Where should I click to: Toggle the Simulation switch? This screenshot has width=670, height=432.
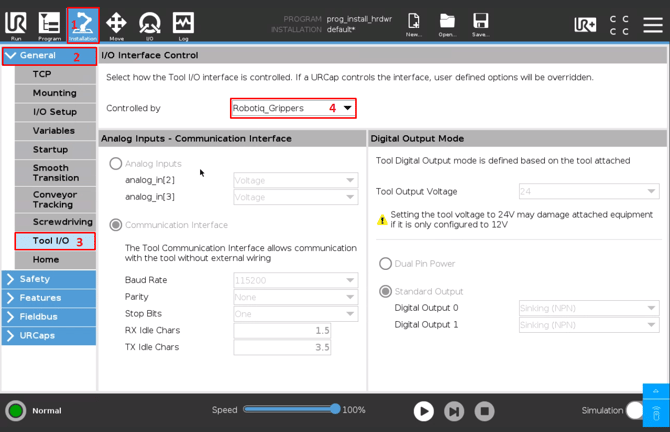(635, 410)
